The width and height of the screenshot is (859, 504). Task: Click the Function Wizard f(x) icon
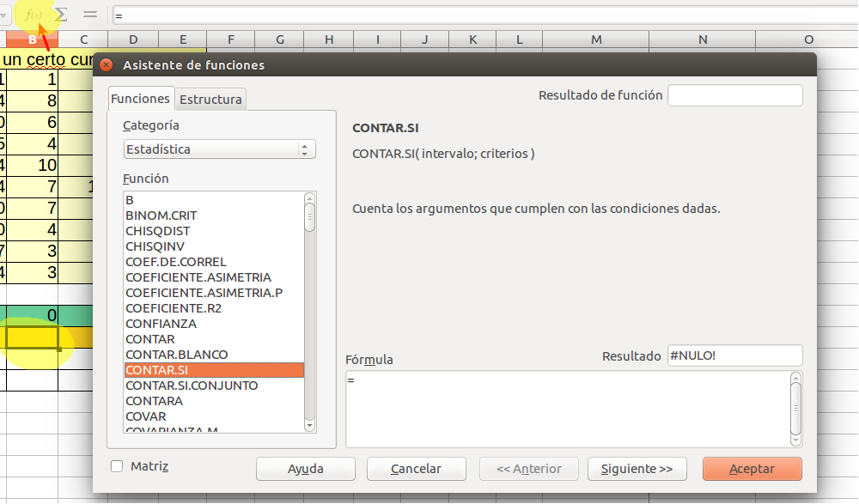coord(34,15)
